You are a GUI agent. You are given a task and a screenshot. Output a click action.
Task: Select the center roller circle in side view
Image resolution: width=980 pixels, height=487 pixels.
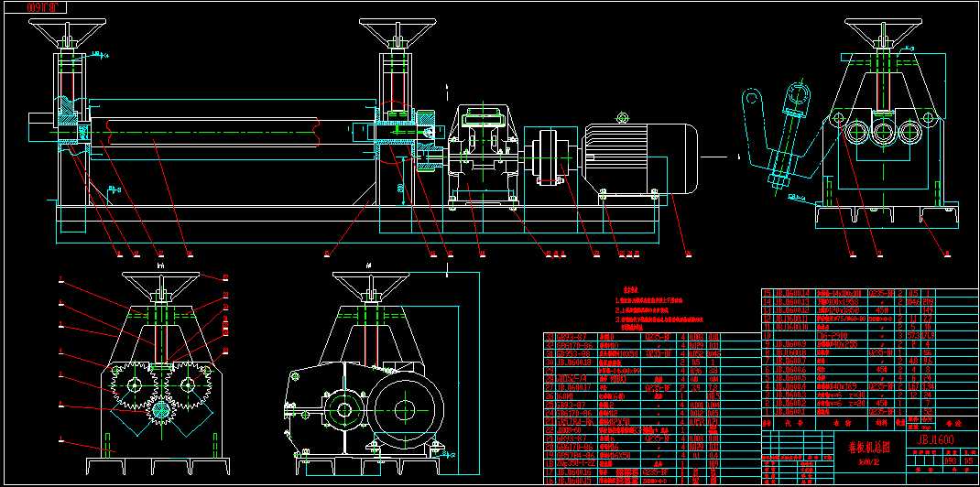coord(883,133)
